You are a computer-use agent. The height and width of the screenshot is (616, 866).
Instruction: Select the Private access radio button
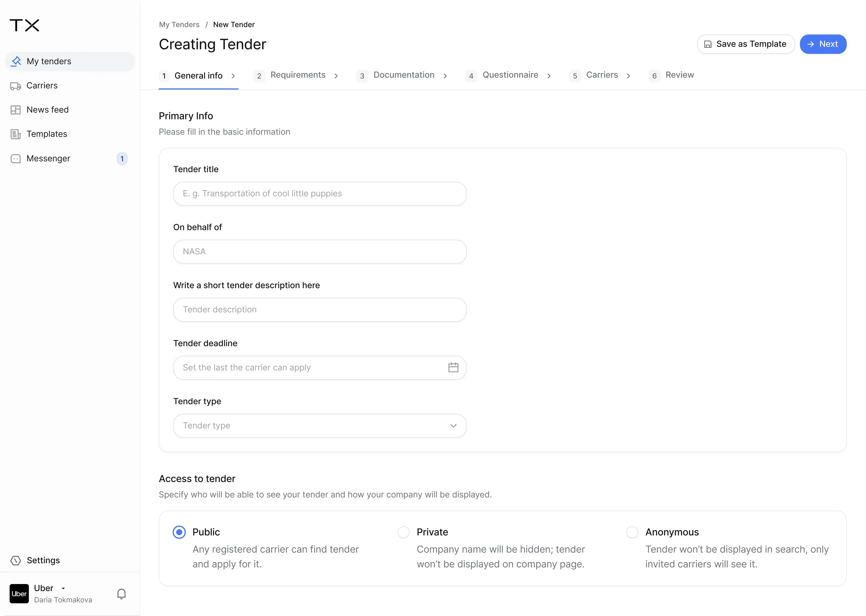403,532
